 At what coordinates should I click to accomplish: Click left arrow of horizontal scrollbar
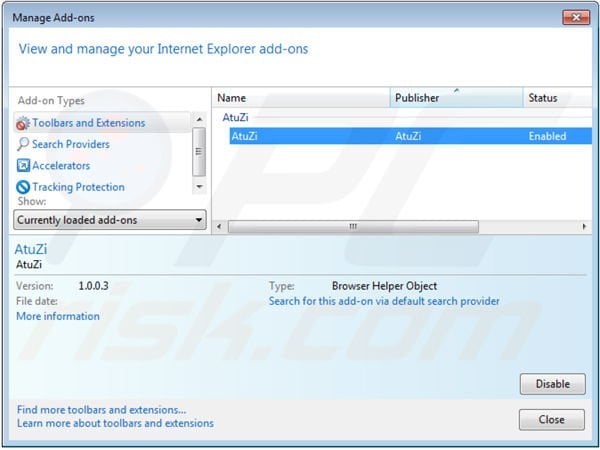[x=219, y=227]
